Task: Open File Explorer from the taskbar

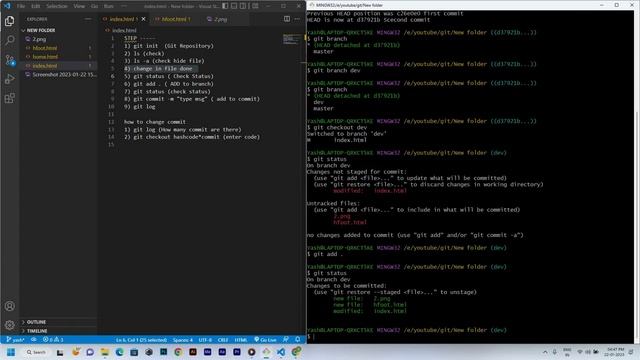Action: click(105, 352)
